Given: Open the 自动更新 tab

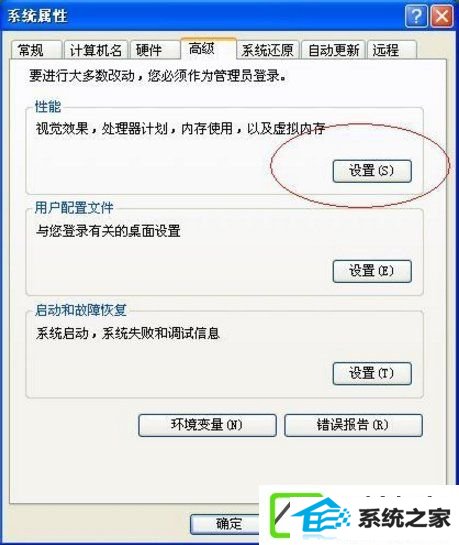Looking at the screenshot, I should tap(333, 50).
